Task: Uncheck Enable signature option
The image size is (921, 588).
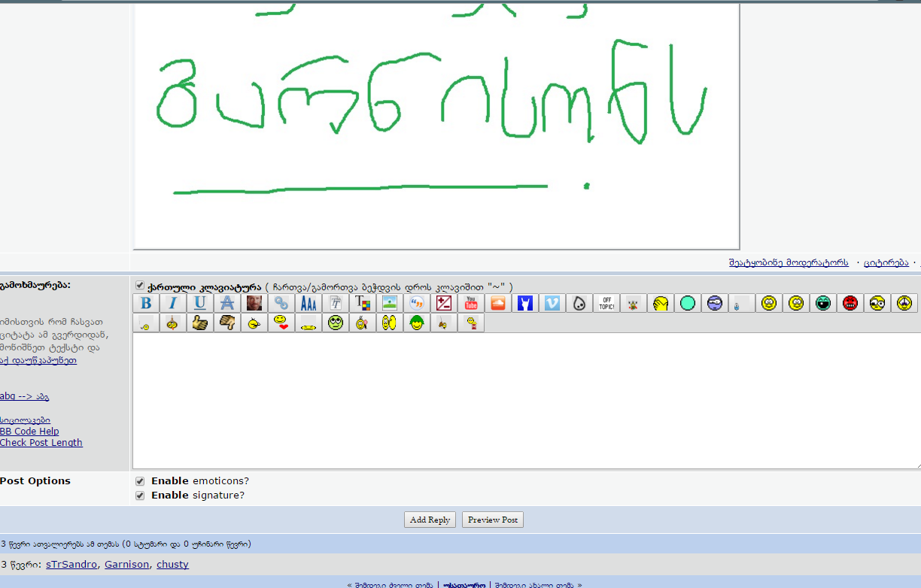Action: [140, 496]
